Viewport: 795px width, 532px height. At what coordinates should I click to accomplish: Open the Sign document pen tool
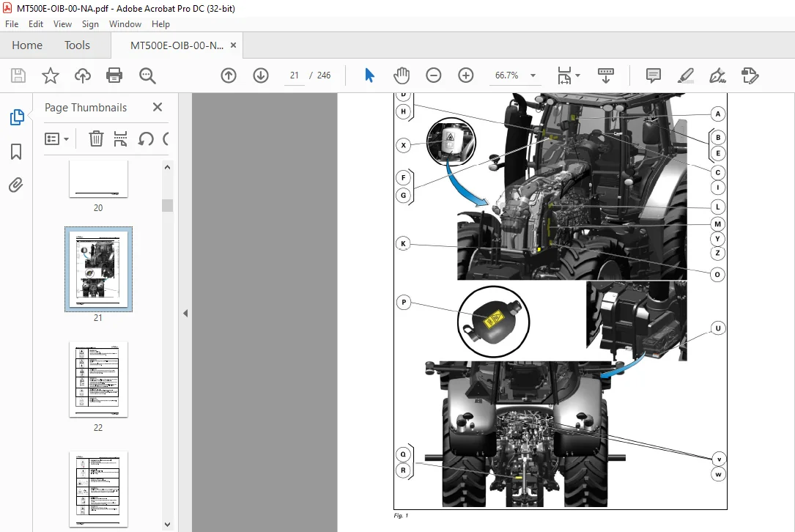(717, 75)
